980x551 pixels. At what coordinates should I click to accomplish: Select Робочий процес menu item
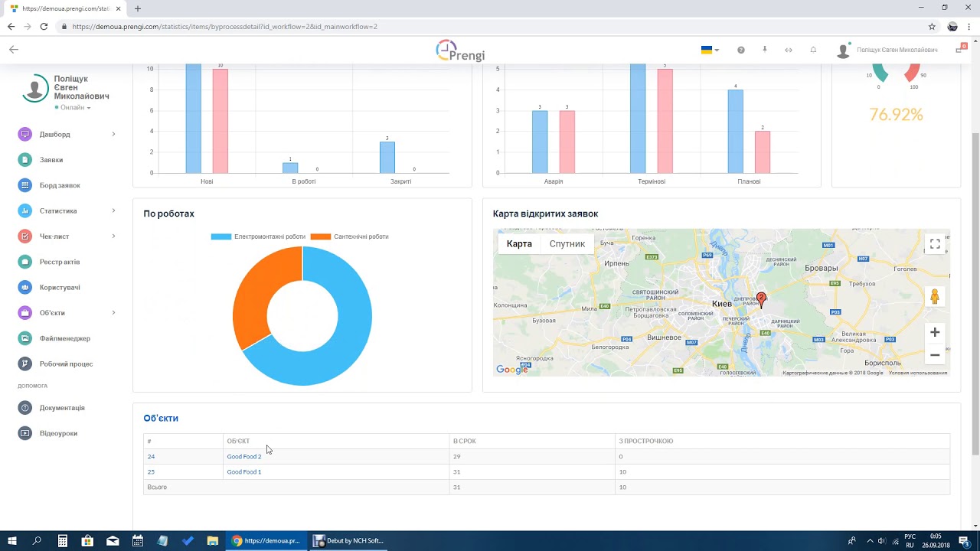coord(66,364)
